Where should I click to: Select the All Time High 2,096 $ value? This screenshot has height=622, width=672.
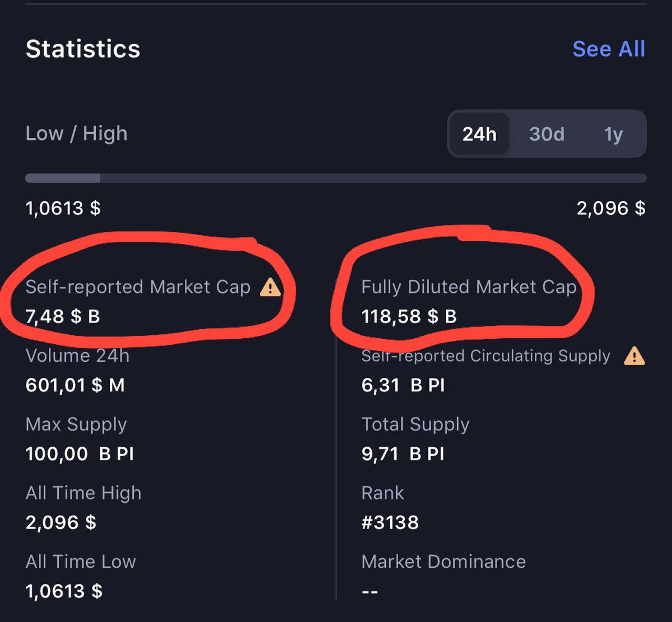[61, 522]
